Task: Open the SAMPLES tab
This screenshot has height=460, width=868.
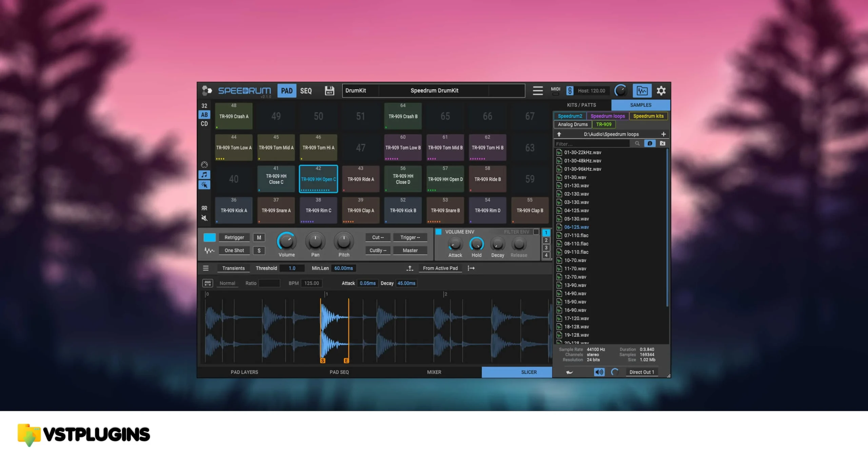Action: pyautogui.click(x=640, y=105)
